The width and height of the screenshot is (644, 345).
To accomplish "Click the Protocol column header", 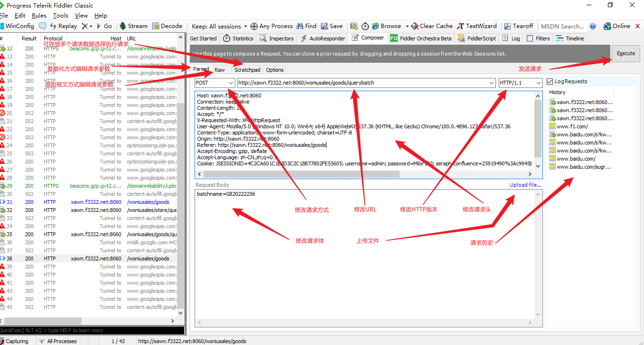I will pyautogui.click(x=53, y=38).
